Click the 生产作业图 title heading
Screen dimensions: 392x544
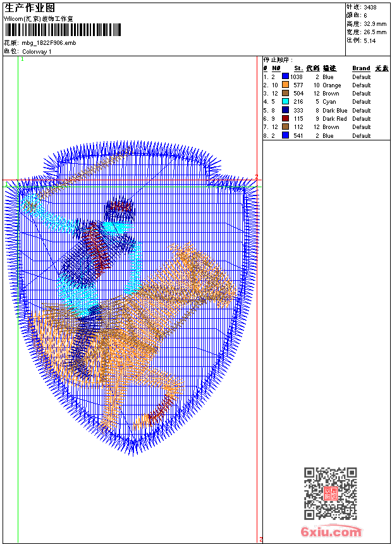(30, 8)
